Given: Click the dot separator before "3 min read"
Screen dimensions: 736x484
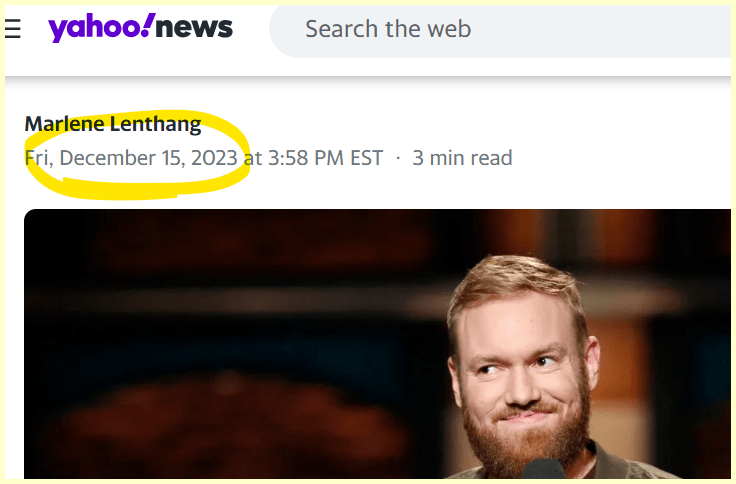Looking at the screenshot, I should point(398,159).
